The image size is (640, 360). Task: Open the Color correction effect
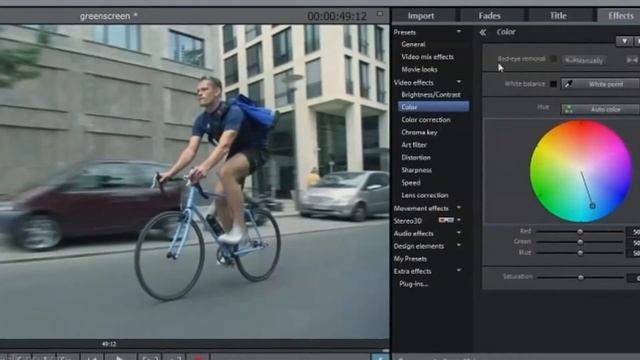click(426, 120)
